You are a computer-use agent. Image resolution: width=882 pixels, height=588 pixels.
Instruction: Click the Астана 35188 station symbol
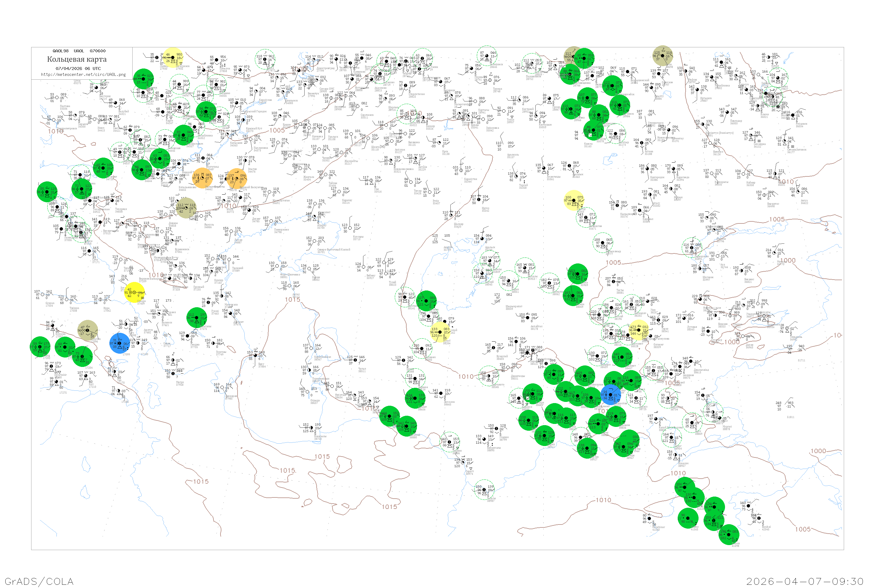[642, 143]
